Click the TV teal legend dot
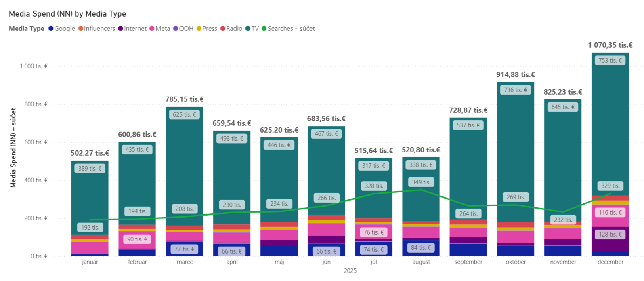Screen dimensions: 644x281 [248, 28]
